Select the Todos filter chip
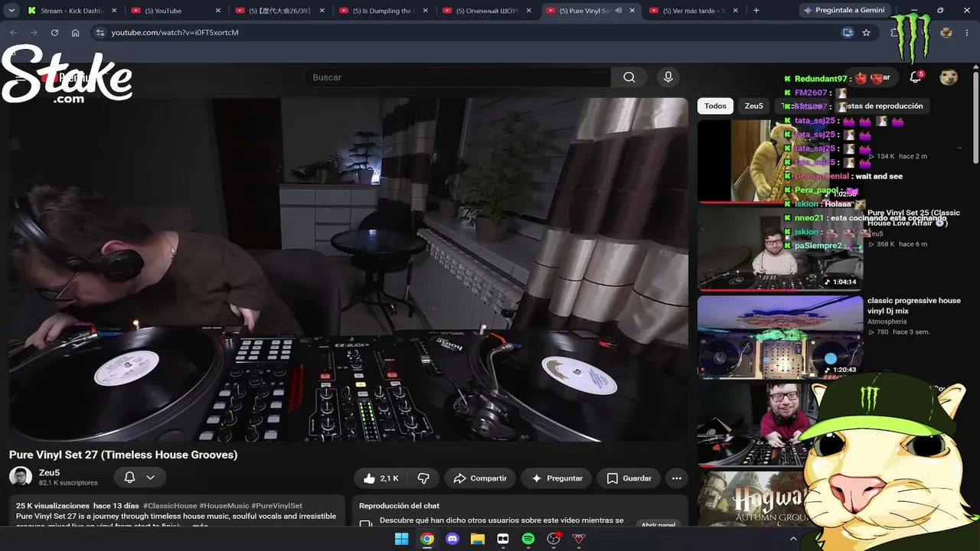Viewport: 980px width, 551px height. click(x=715, y=106)
